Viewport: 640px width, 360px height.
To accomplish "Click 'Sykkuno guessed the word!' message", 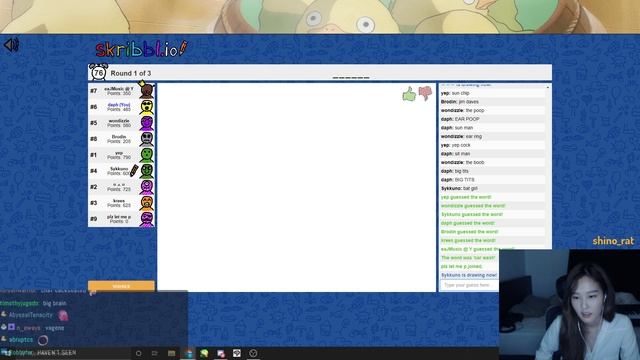I will click(x=471, y=214).
